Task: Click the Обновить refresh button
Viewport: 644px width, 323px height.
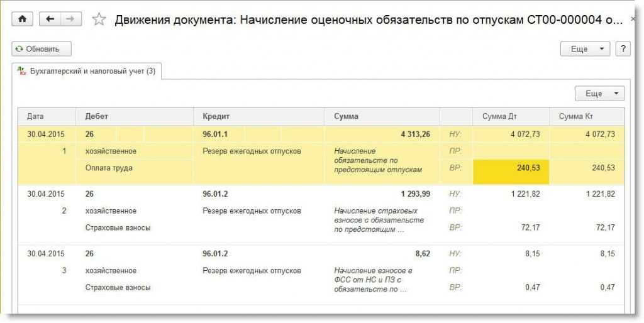Action: pos(42,49)
